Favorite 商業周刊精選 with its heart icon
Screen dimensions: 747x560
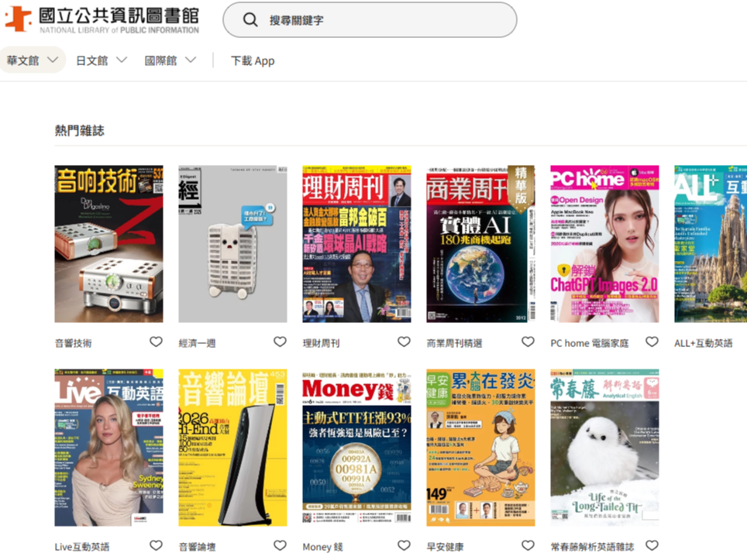[528, 342]
